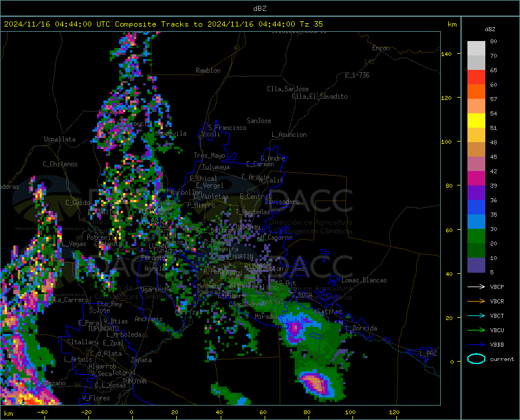Viewport: 520px width, 420px height.
Task: Click the 'TUPUNGATO' map label
Action: (x=103, y=329)
